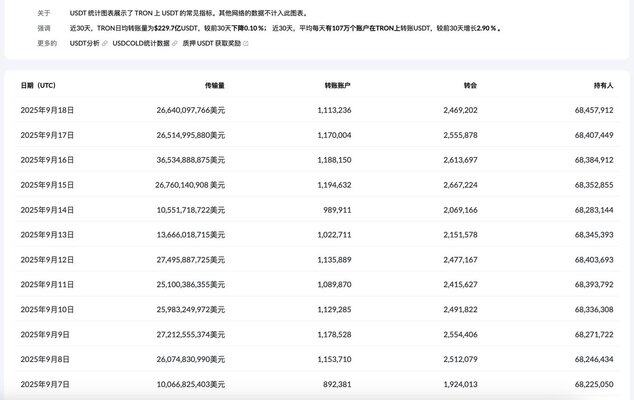Screen dimensions: 634x400
Task: Click the holders value 68,271,722
Action: click(594, 334)
